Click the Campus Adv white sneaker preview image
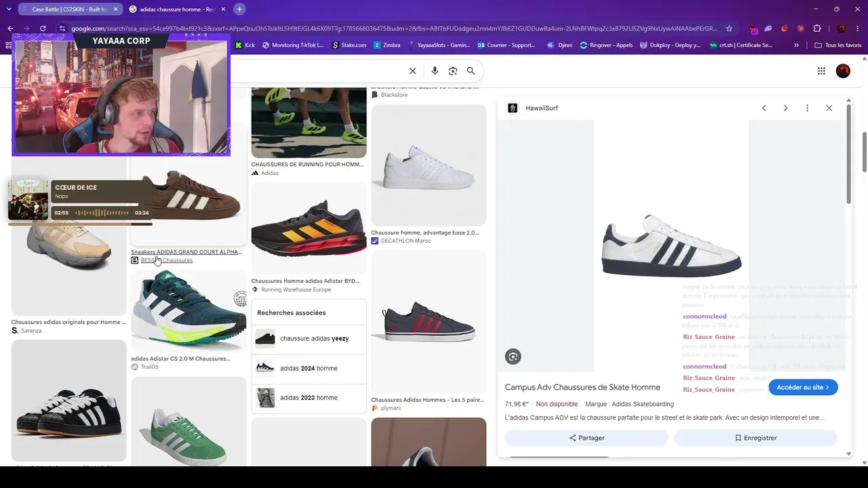 [671, 245]
